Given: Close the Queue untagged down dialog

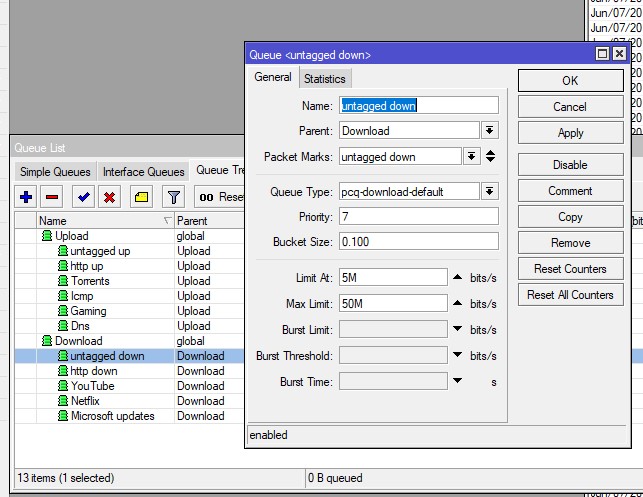Looking at the screenshot, I should pyautogui.click(x=619, y=54).
